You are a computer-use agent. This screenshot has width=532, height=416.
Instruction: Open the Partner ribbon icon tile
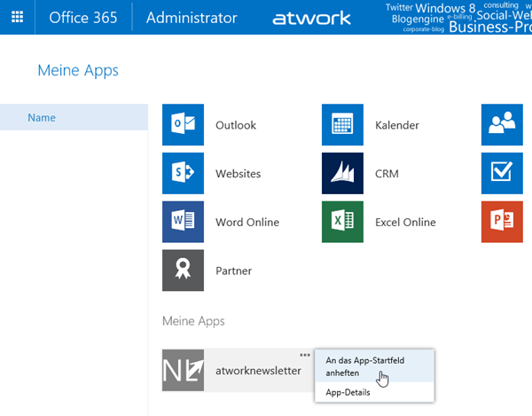(184, 271)
